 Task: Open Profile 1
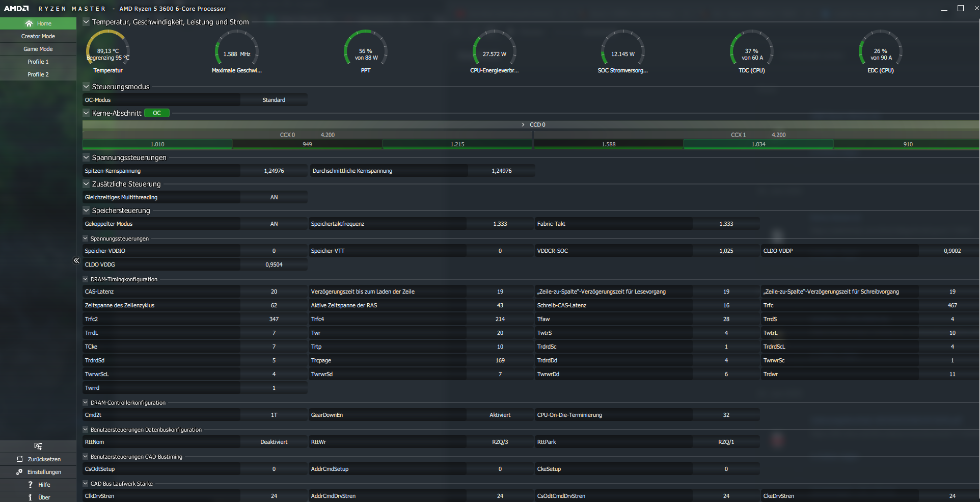coord(38,62)
